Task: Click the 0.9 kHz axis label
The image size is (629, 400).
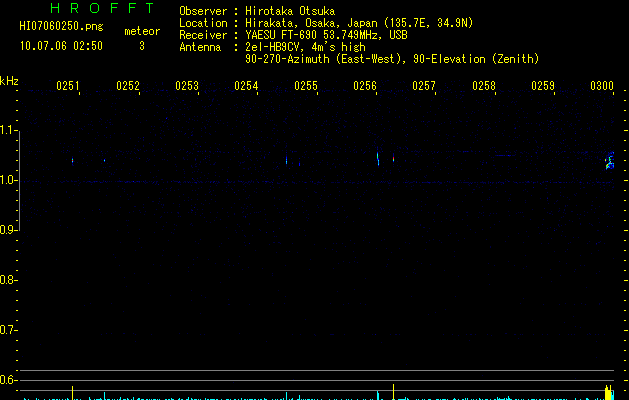Action: [x=9, y=230]
